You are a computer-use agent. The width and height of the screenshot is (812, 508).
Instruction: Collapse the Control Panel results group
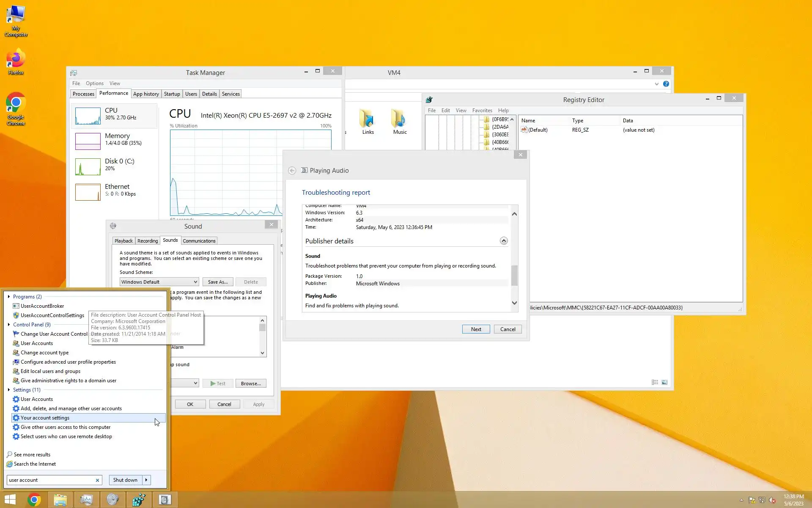(9, 325)
